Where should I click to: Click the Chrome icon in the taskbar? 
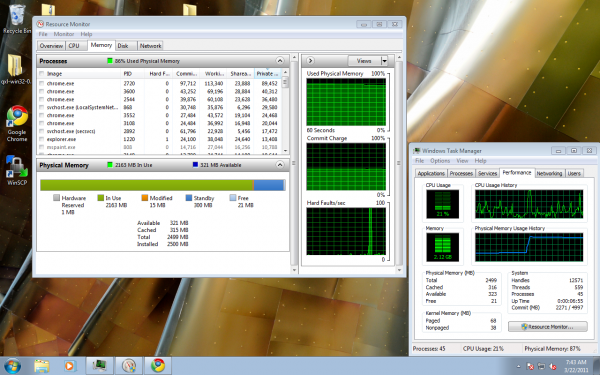(x=157, y=366)
